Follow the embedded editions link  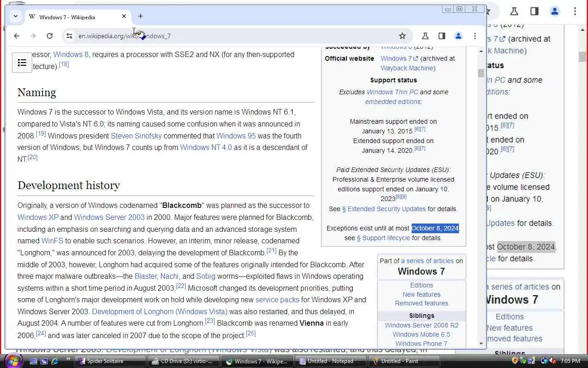coord(393,102)
